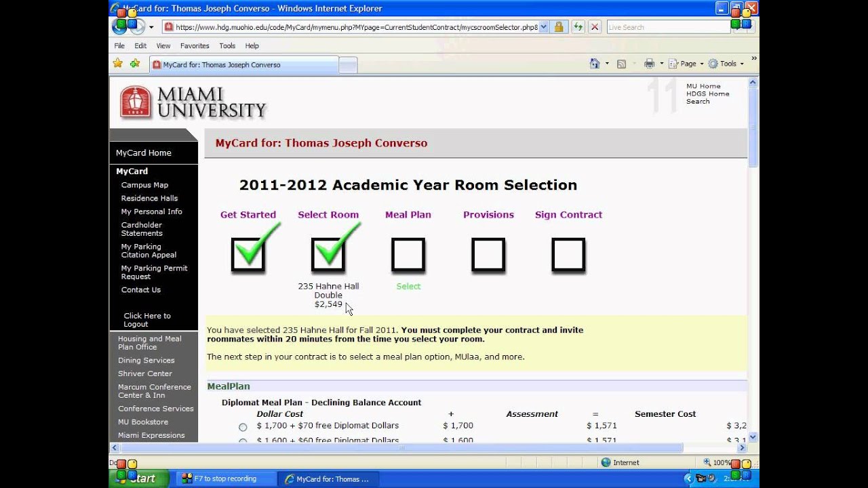Click the empty Provisions checkbox
868x488 pixels.
click(488, 255)
